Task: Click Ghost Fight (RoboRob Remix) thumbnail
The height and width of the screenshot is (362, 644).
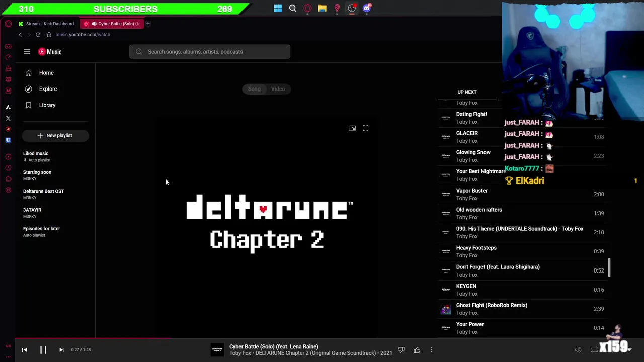Action: coord(446,309)
